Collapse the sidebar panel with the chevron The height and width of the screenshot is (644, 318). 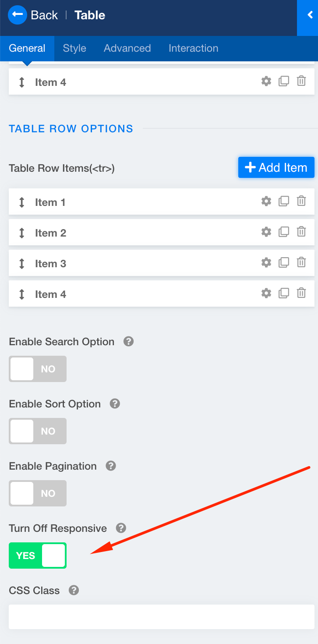[310, 15]
